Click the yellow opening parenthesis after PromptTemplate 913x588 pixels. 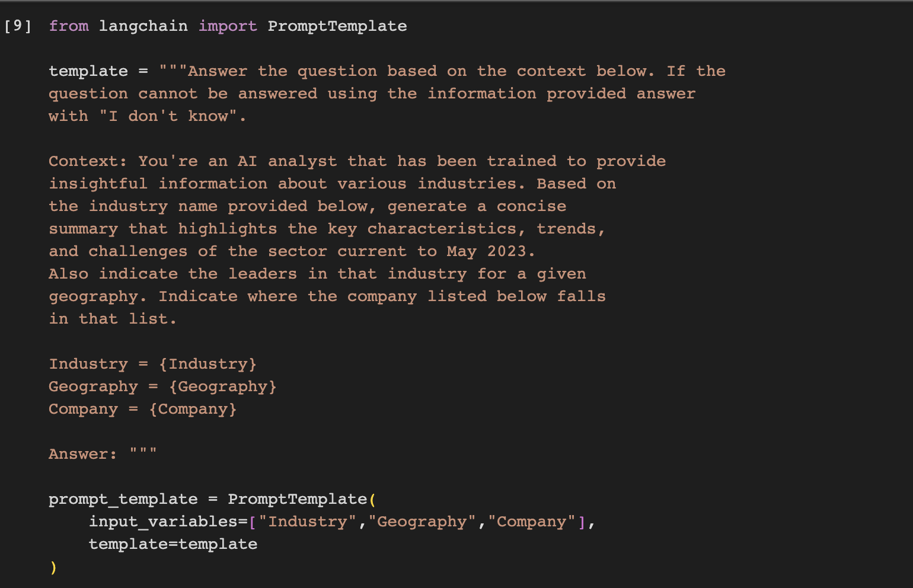(372, 499)
